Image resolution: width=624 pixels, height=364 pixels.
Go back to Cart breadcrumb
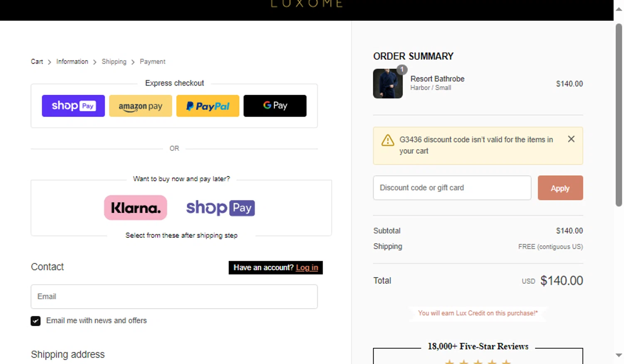click(37, 61)
